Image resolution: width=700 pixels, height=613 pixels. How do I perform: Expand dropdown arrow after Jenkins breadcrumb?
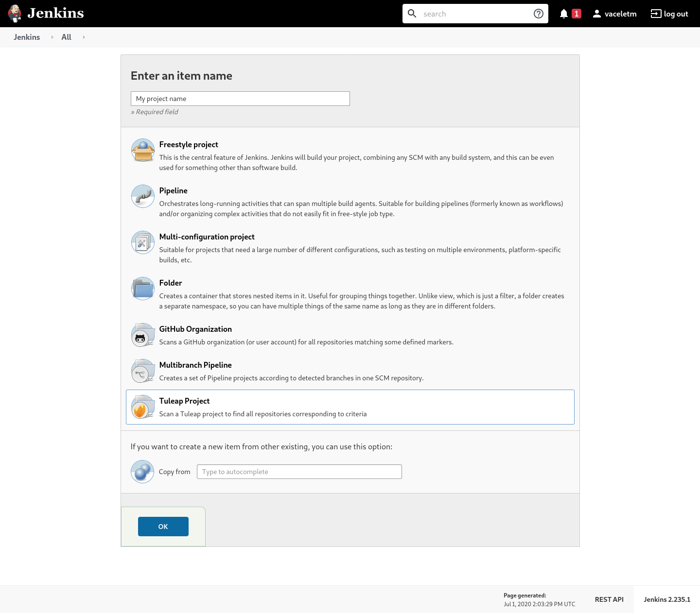[52, 37]
